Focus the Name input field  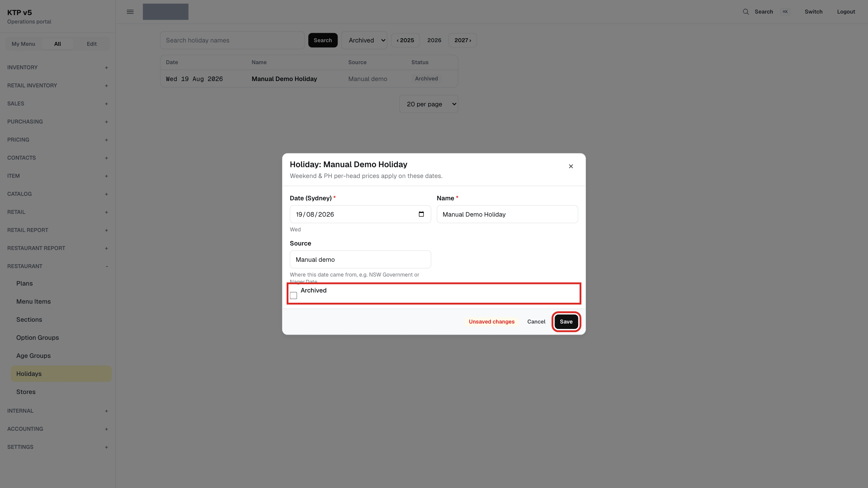pos(507,214)
